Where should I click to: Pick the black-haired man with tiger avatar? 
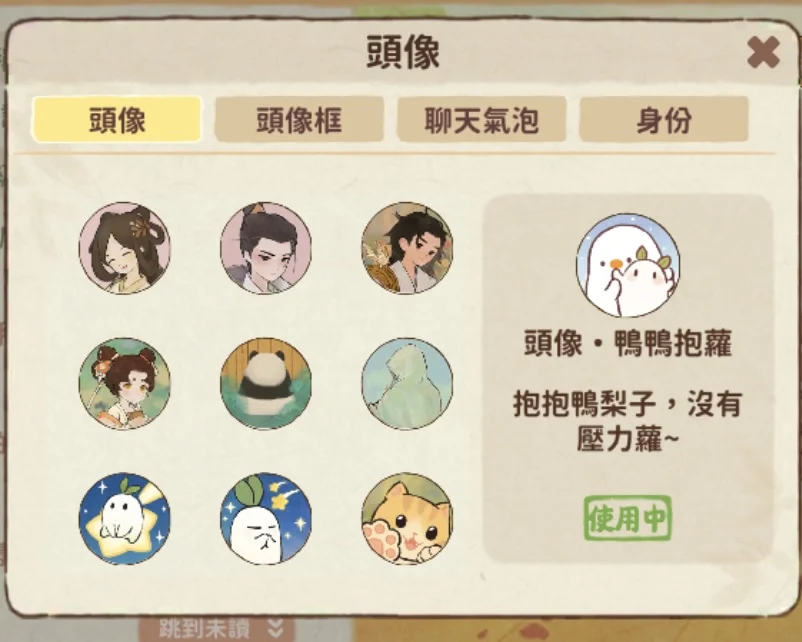(407, 248)
